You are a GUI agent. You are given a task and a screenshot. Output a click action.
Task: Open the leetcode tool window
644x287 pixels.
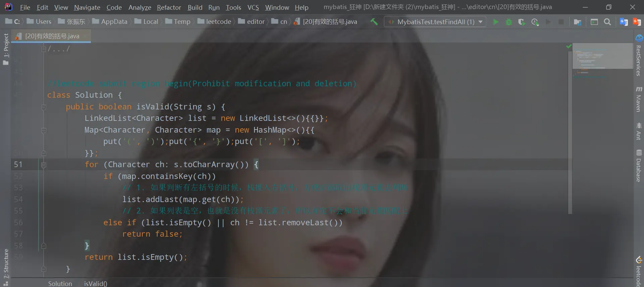pyautogui.click(x=639, y=271)
